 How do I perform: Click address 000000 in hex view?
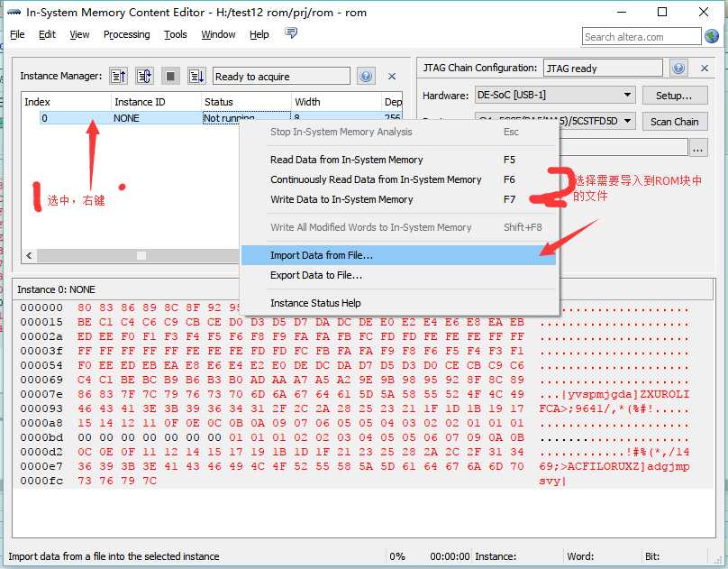(41, 307)
